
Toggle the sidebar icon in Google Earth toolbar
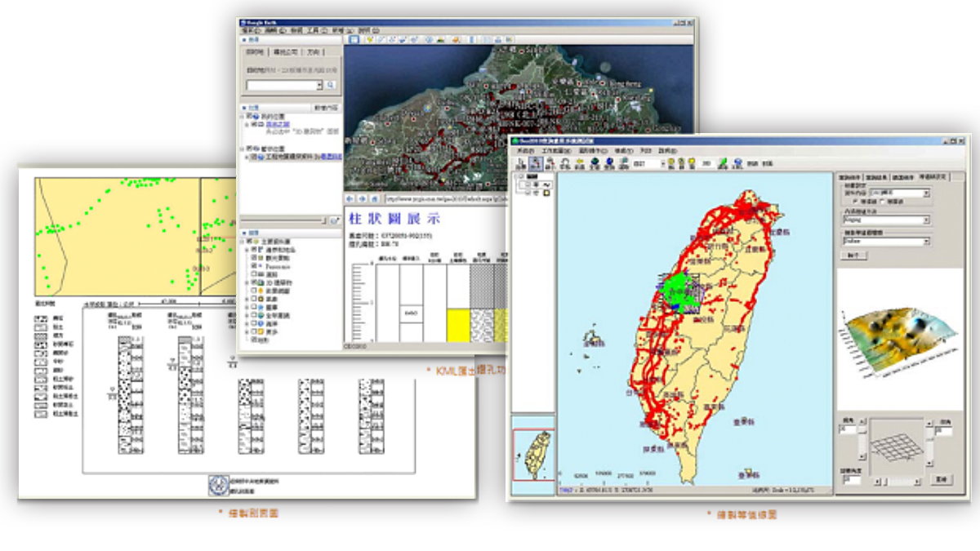coord(354,39)
